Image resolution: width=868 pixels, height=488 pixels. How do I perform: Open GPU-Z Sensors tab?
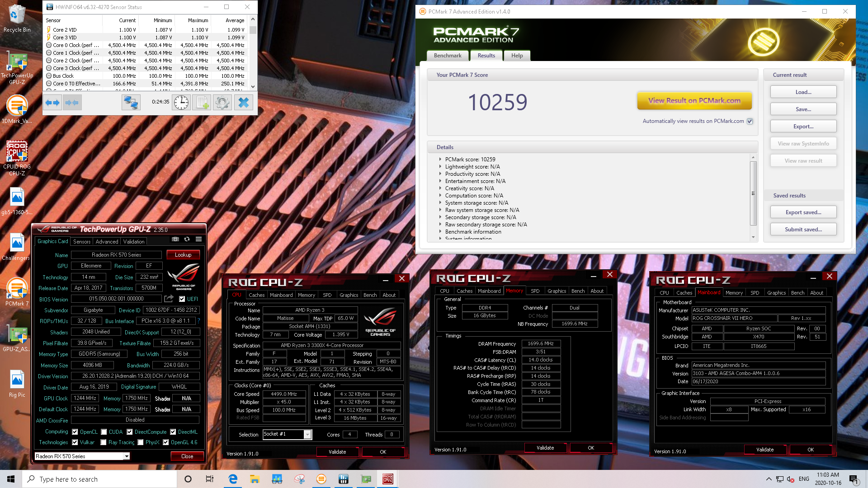click(x=82, y=242)
